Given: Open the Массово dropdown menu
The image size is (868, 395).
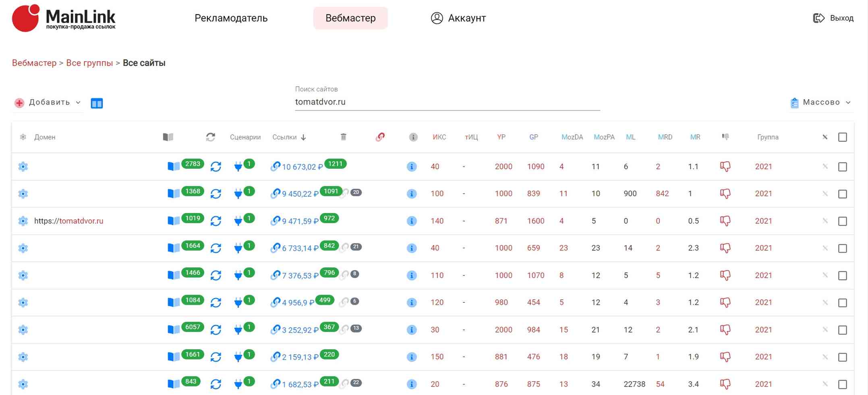Looking at the screenshot, I should tap(820, 102).
